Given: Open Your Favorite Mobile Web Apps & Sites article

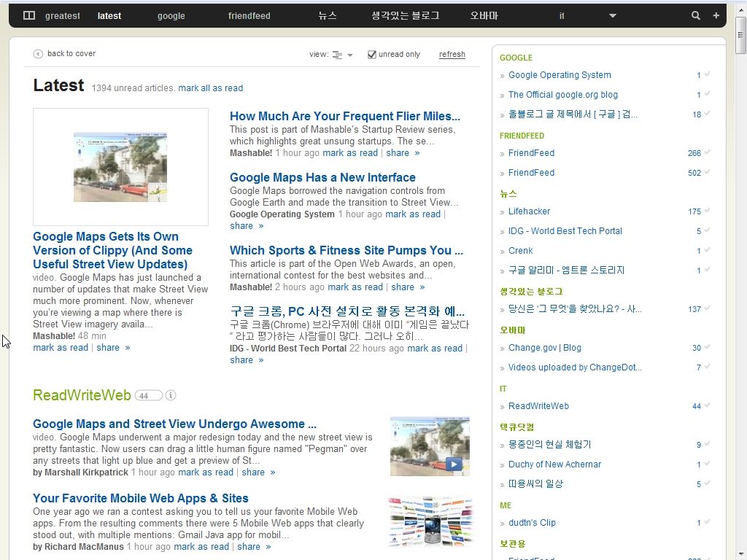Looking at the screenshot, I should pyautogui.click(x=141, y=498).
